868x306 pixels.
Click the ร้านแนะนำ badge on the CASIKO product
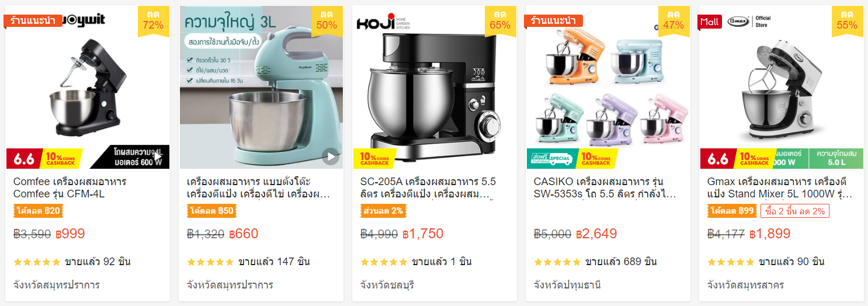[554, 20]
